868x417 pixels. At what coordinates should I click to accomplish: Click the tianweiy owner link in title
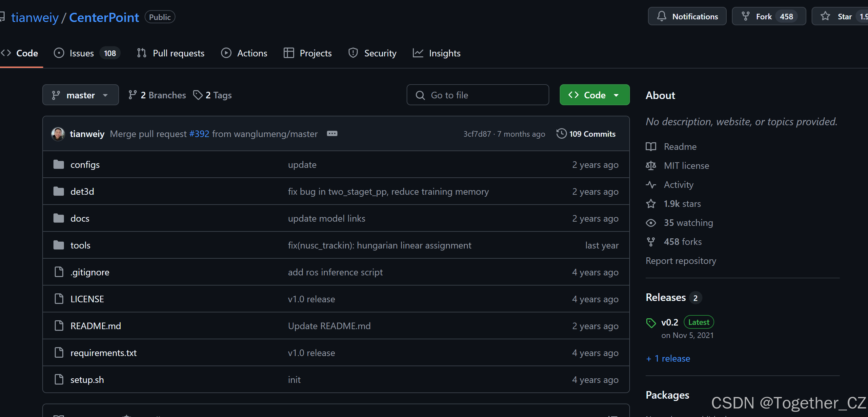pos(35,17)
